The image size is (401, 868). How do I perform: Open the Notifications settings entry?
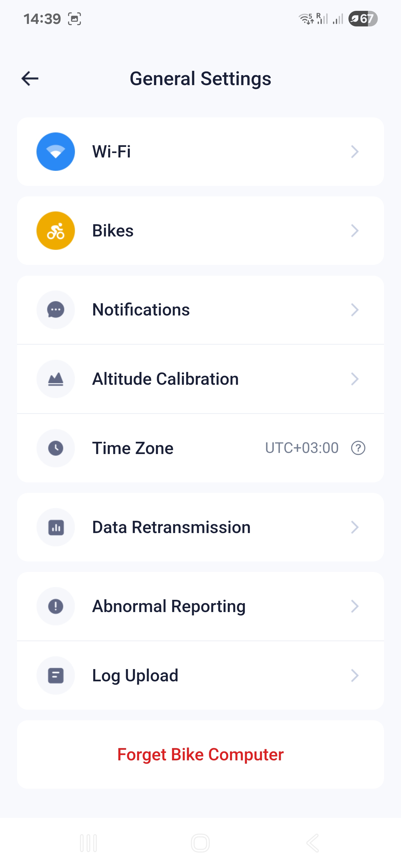[x=141, y=310]
